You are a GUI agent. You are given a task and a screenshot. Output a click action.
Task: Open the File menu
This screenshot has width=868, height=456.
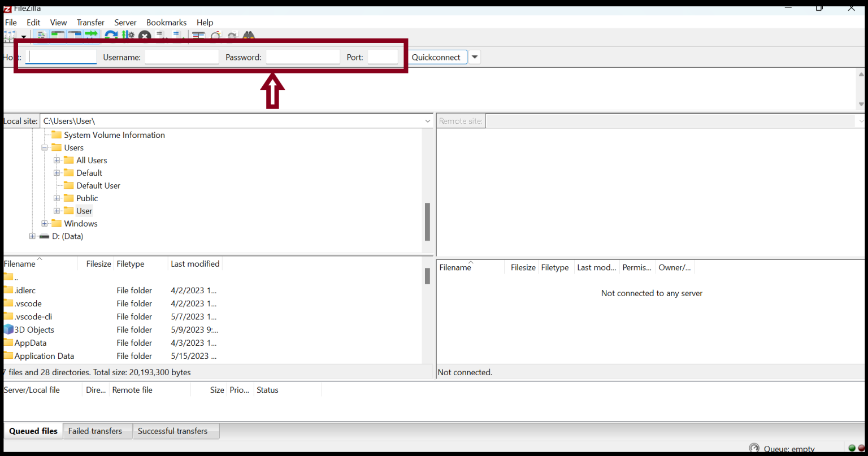click(11, 22)
